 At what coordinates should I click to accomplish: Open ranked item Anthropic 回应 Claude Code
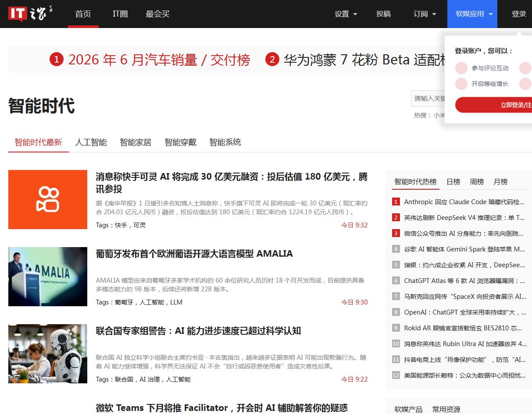[x=464, y=202]
